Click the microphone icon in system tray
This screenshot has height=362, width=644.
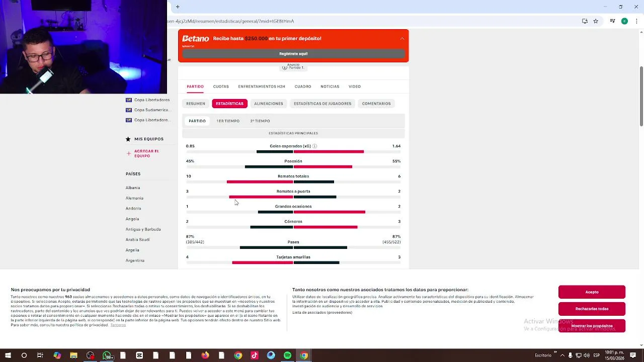click(571, 355)
